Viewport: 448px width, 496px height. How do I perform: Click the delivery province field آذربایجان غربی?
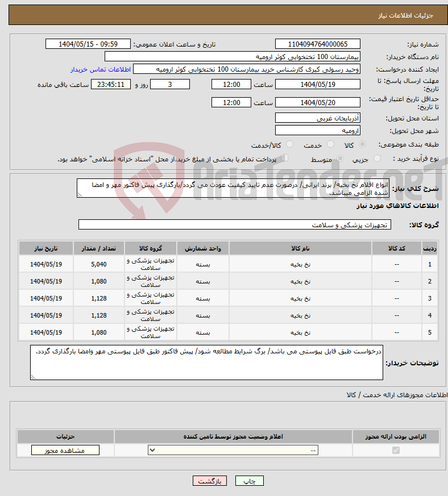(318, 118)
